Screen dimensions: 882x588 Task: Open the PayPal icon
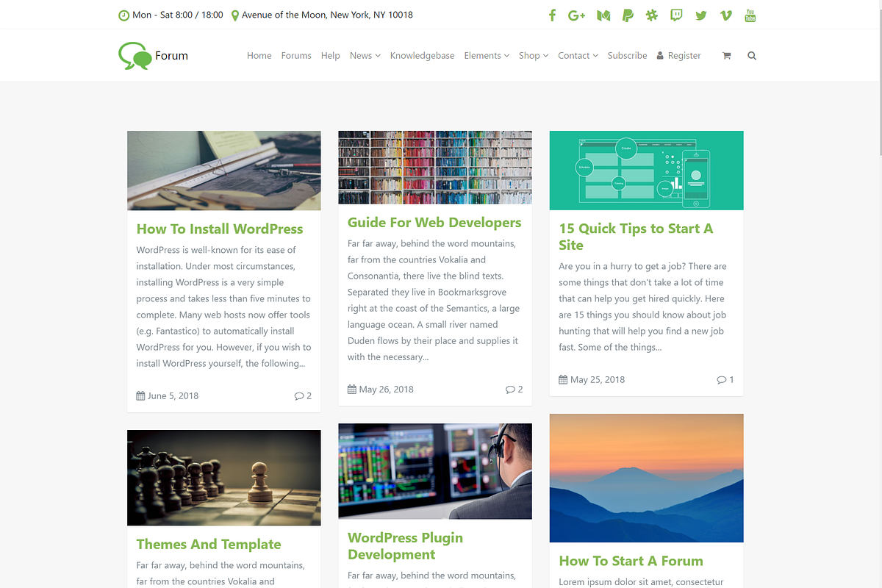click(x=628, y=15)
